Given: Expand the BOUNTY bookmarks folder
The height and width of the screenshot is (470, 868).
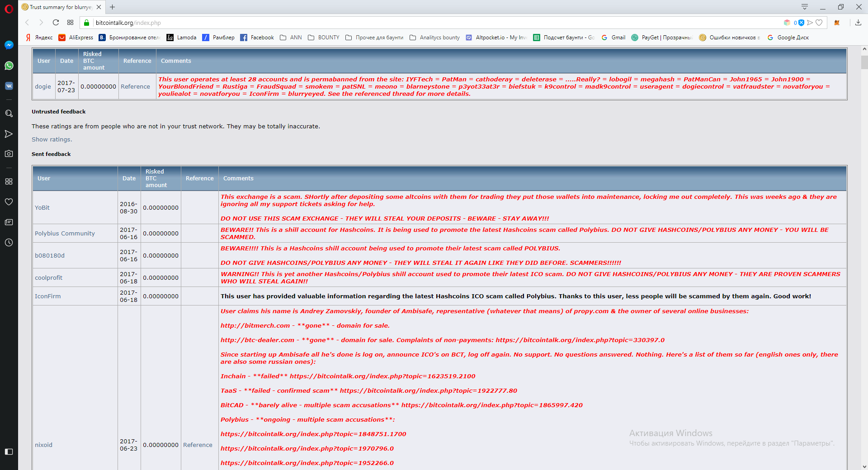Looking at the screenshot, I should pos(324,38).
